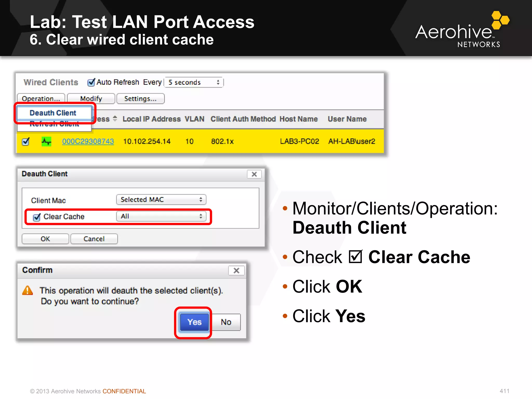The width and height of the screenshot is (532, 399).
Task: Click the page number 411
Action: point(504,391)
